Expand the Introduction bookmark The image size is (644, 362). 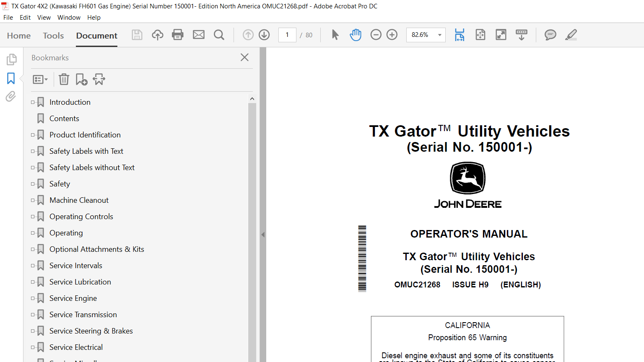[33, 102]
